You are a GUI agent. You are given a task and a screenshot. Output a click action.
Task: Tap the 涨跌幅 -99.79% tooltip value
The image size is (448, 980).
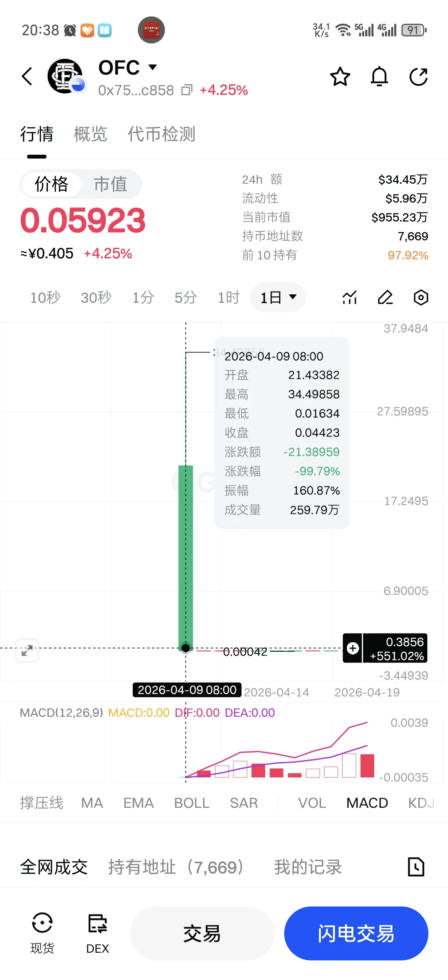point(317,471)
